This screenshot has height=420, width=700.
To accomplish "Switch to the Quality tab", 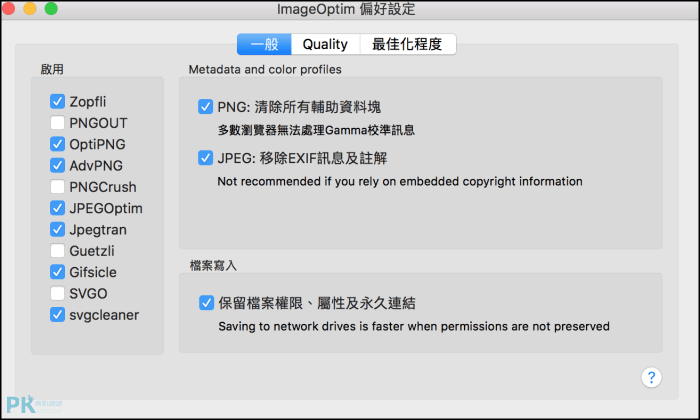I will coord(325,44).
